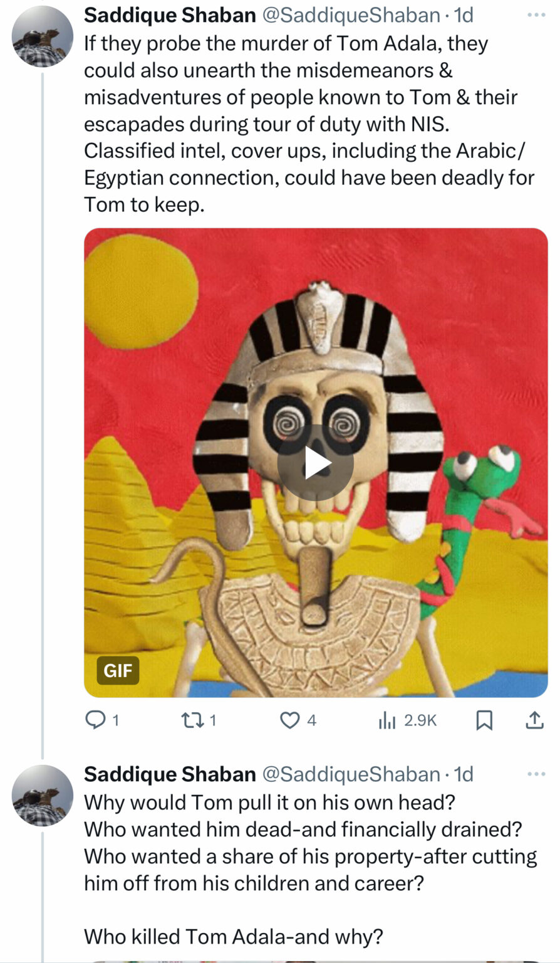This screenshot has height=963, width=560.
Task: Retweet the first Saddique Shaban post
Action: 190,720
